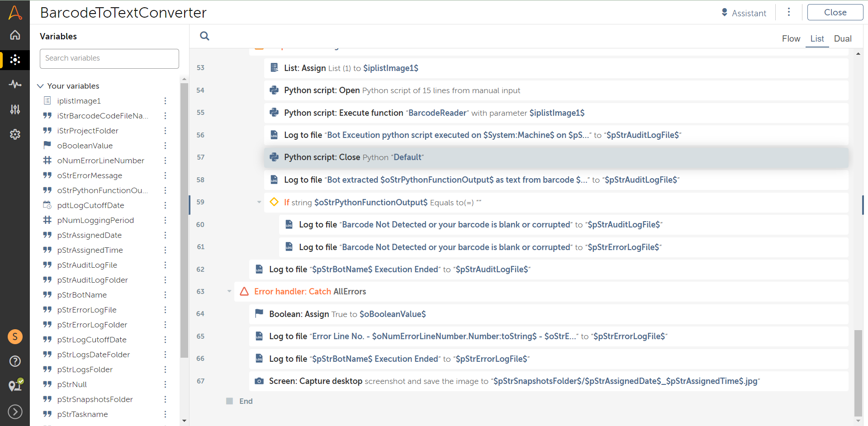Switch to the Flow view tab
The height and width of the screenshot is (426, 868).
coord(791,39)
